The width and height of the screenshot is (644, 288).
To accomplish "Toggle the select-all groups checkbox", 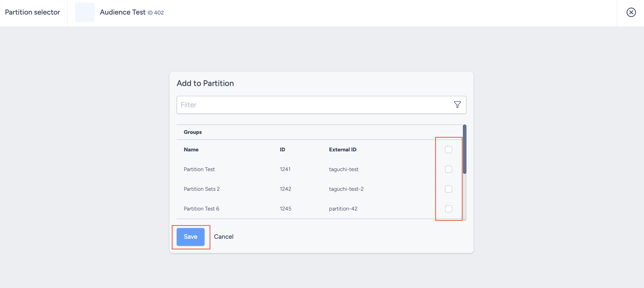I will (x=449, y=150).
